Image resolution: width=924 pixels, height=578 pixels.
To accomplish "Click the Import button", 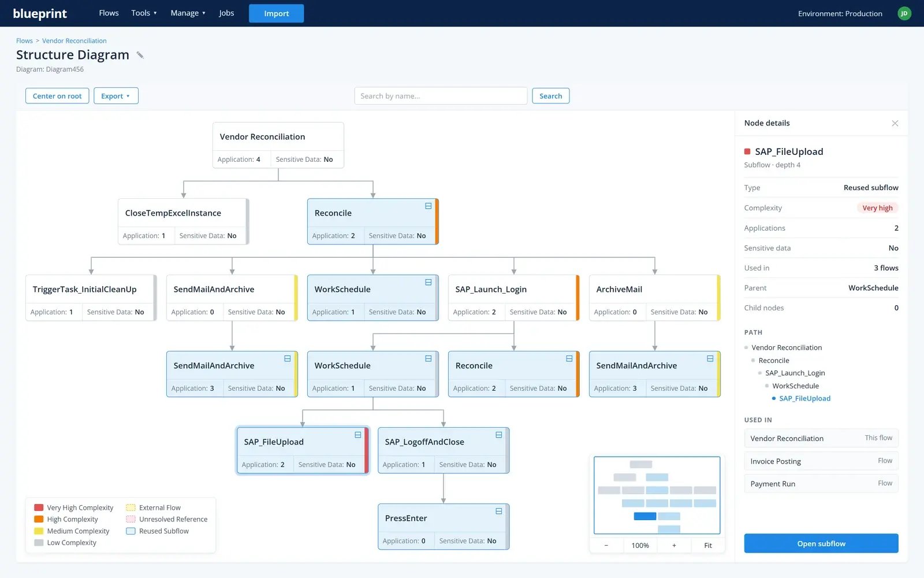I will click(276, 13).
